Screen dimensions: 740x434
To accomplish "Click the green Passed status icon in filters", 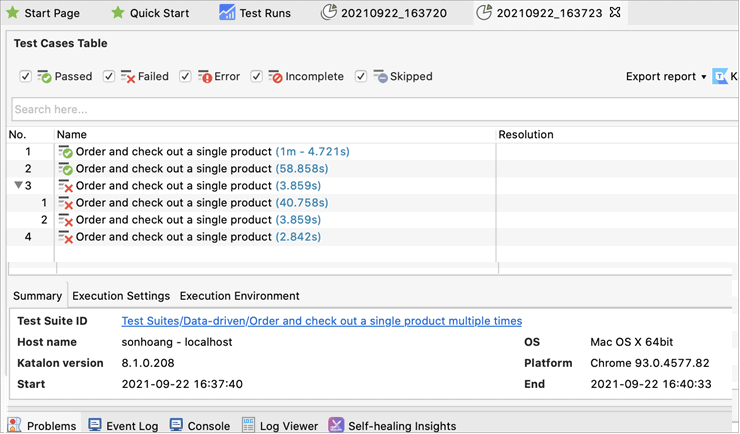I will click(44, 76).
